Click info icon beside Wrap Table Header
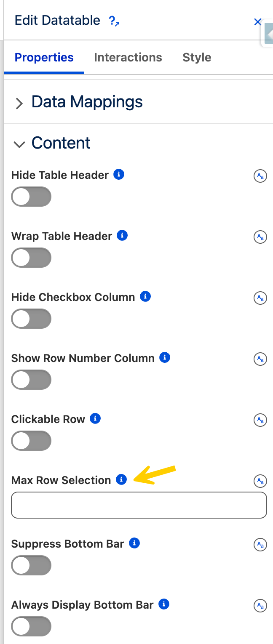Viewport: 273px width, 644px height. tap(122, 235)
